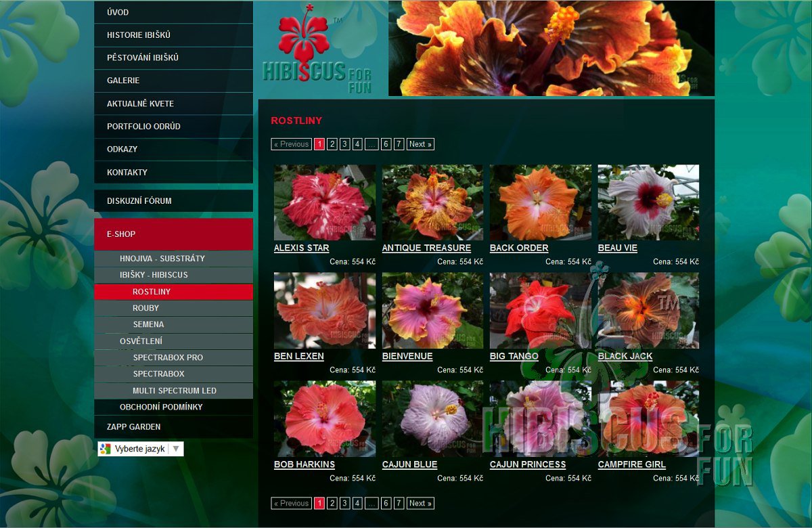Expand the E-SHOP menu section
The height and width of the screenshot is (528, 812).
click(121, 234)
